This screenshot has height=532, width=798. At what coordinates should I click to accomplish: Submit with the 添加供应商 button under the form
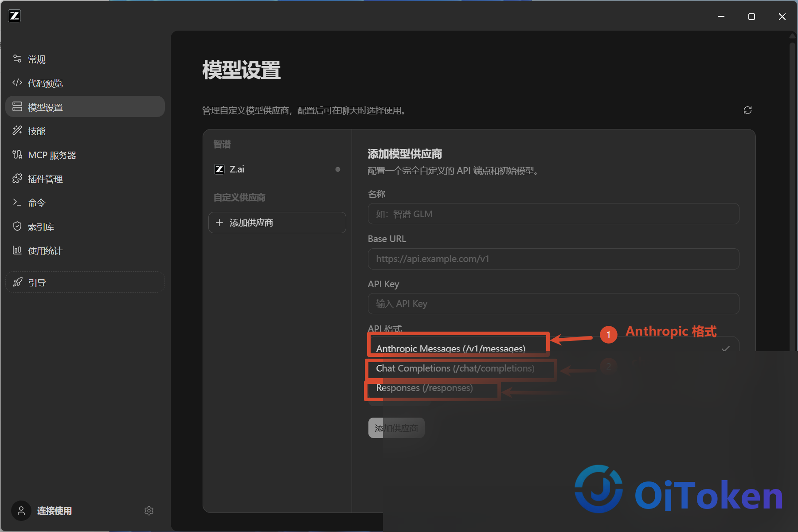click(x=396, y=428)
